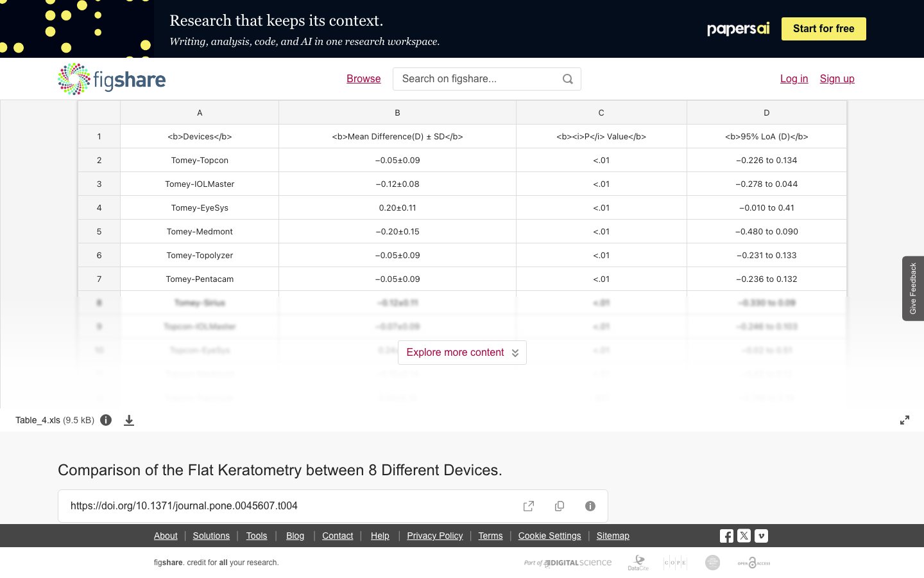Viewport: 924px width, 578px height.
Task: Select column B header in the table
Action: [x=397, y=112]
